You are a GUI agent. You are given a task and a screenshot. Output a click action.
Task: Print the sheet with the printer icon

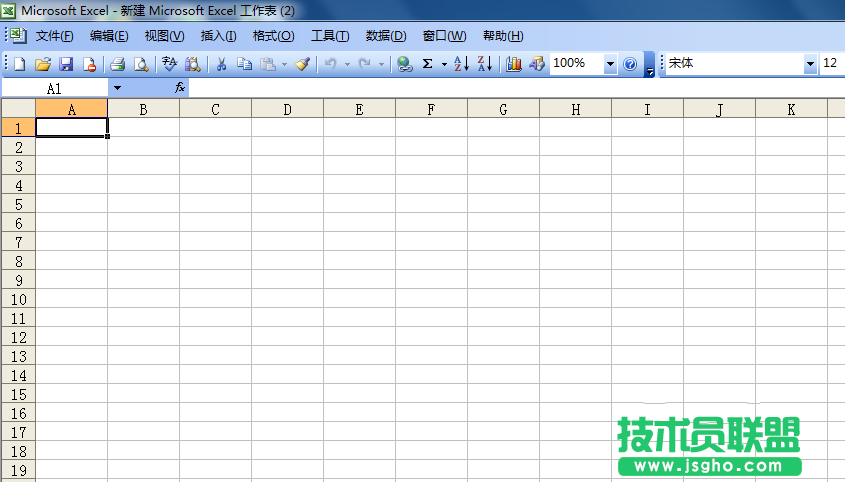click(x=117, y=64)
